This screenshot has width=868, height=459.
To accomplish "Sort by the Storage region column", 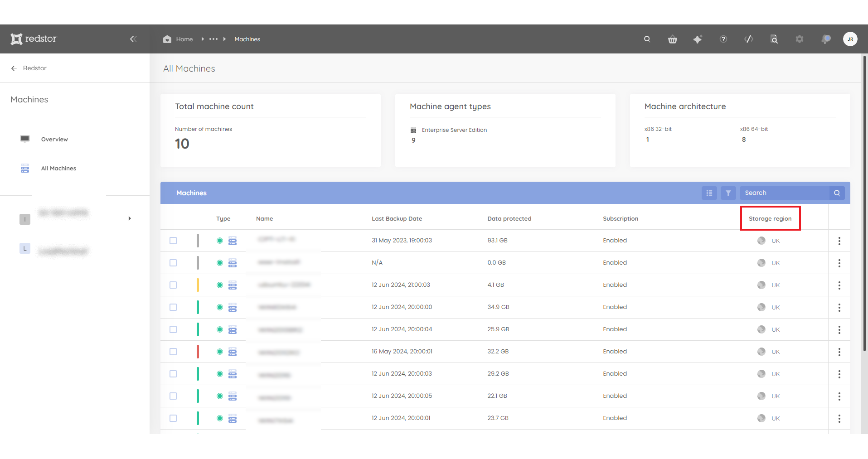I will tap(770, 219).
